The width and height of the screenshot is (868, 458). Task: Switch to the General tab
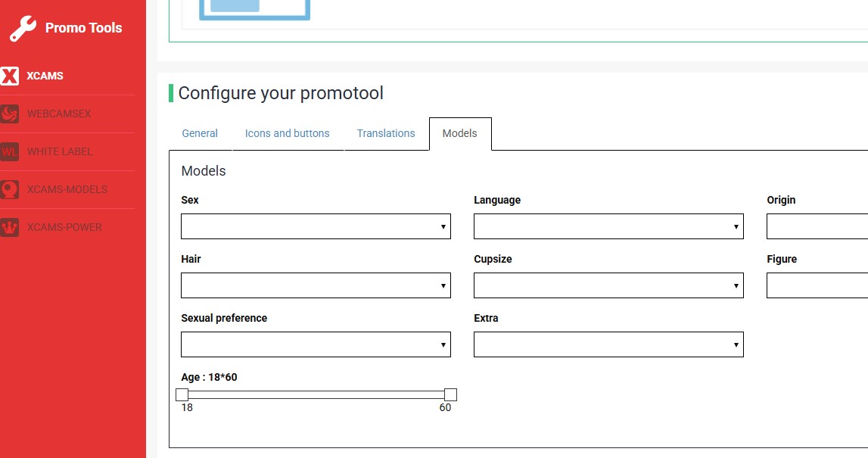tap(200, 133)
